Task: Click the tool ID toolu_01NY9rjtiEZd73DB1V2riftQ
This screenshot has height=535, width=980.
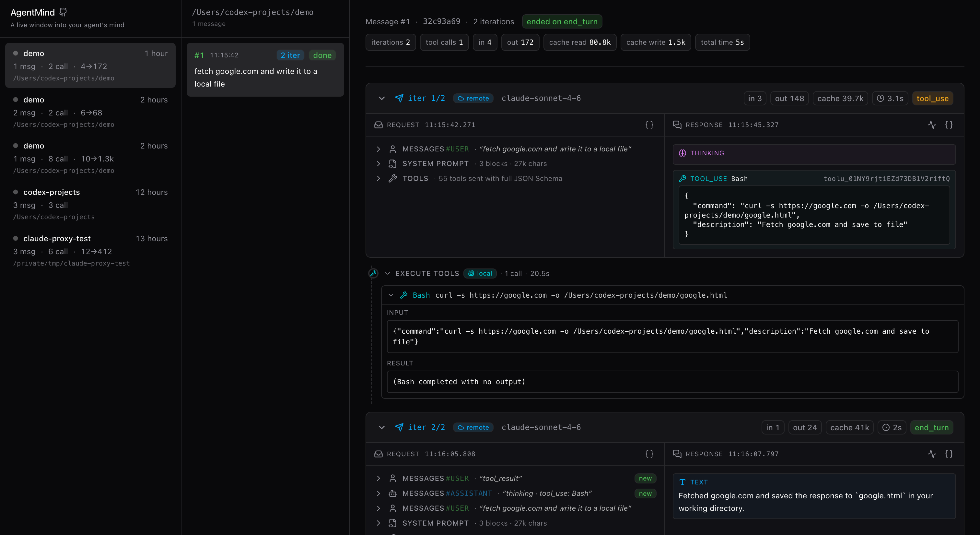Action: pos(886,178)
